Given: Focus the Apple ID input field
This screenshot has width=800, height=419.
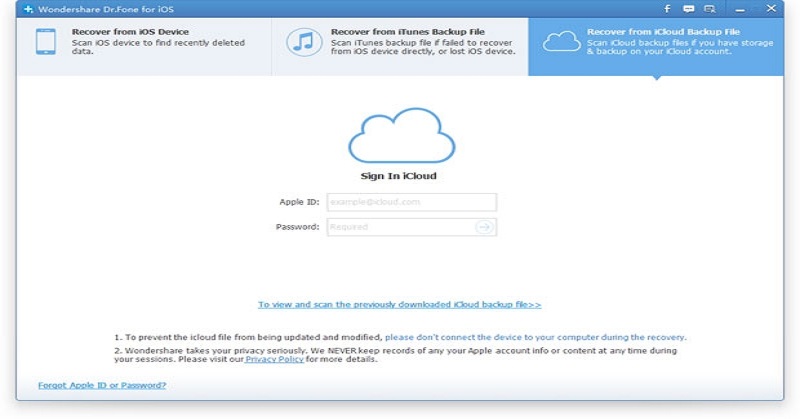Looking at the screenshot, I should (x=411, y=202).
